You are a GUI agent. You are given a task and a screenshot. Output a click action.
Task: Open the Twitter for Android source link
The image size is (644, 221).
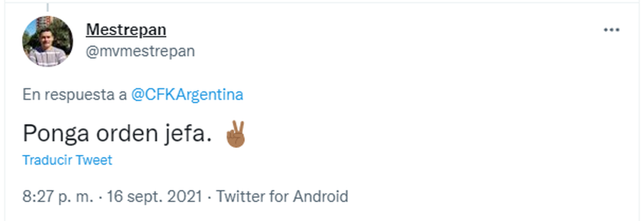(282, 196)
